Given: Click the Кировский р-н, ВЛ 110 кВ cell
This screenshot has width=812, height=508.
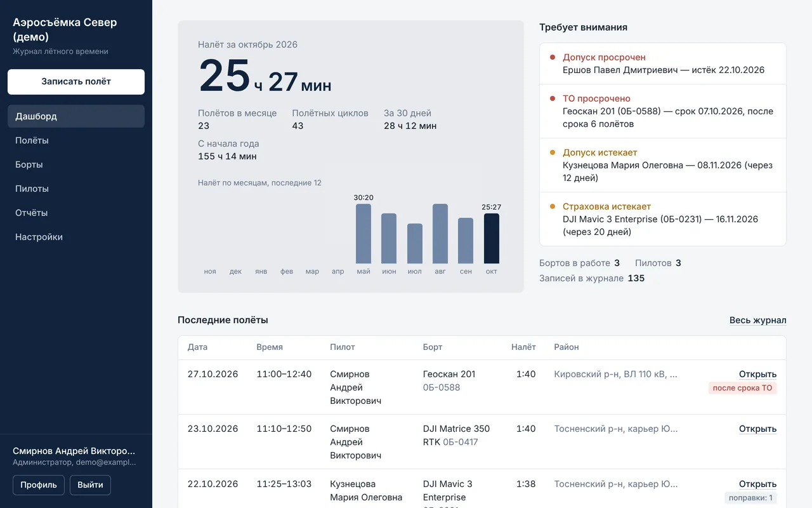Looking at the screenshot, I should (x=616, y=374).
